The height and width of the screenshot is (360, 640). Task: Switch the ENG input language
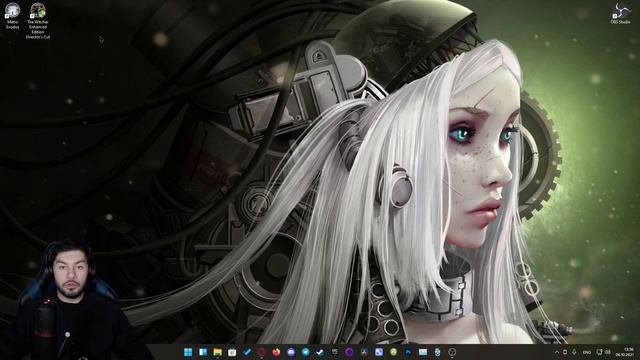pyautogui.click(x=587, y=352)
